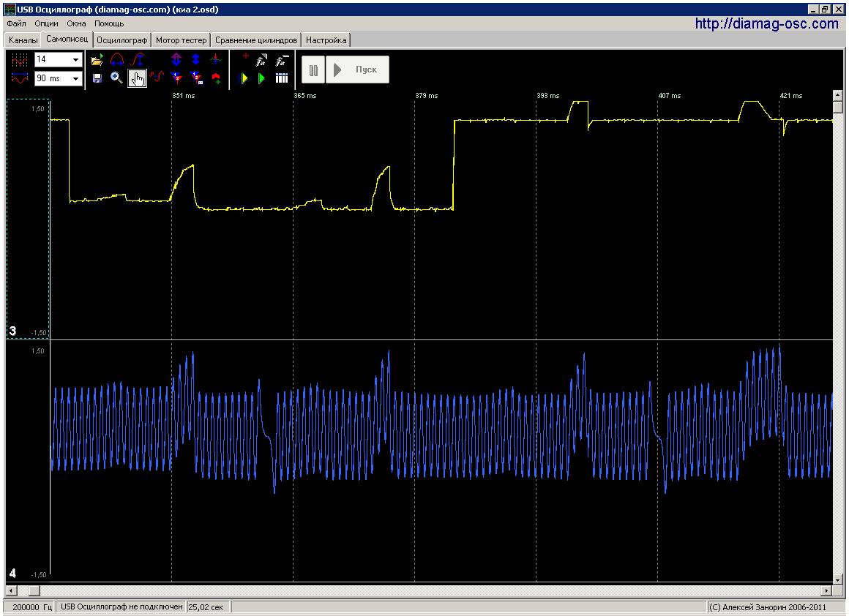Click the 1-2 marker flags icon with small box
The width and height of the screenshot is (849, 616).
[x=196, y=78]
